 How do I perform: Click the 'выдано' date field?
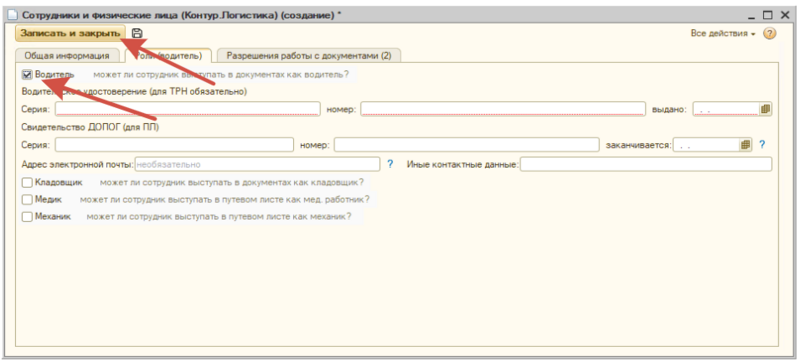727,109
